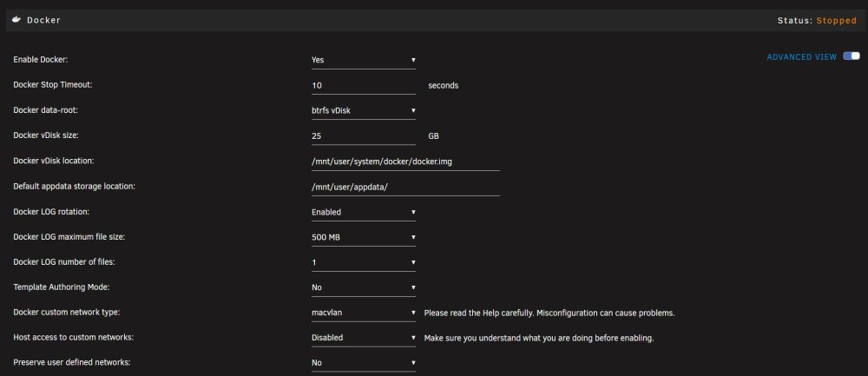
Task: Click 'Docker LOG maximum file size:' label
Action: coord(69,236)
